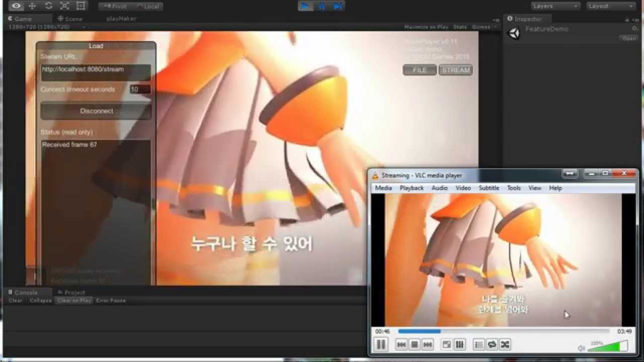Toggle Maximize on Play
This screenshot has height=362, width=644.
pyautogui.click(x=426, y=27)
